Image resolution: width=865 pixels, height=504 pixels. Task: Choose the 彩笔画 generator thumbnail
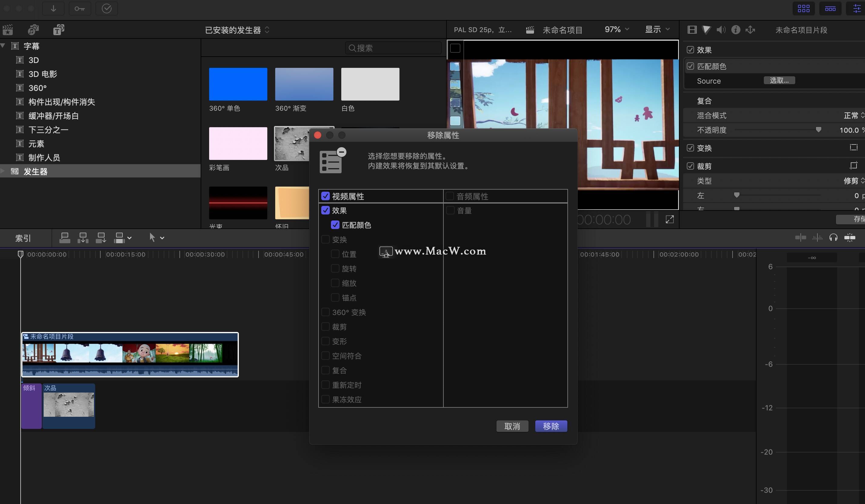click(x=238, y=143)
